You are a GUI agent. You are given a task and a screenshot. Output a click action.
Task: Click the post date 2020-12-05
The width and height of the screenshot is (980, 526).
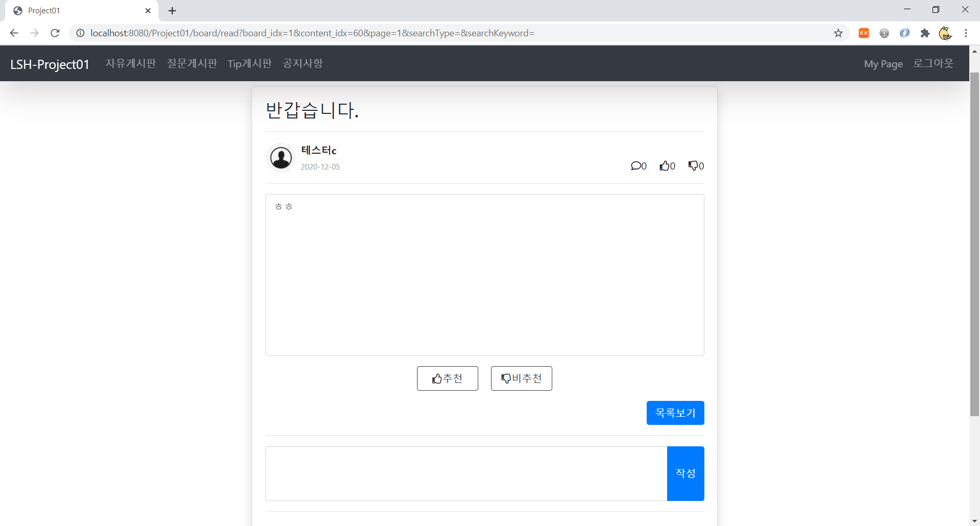coord(320,167)
